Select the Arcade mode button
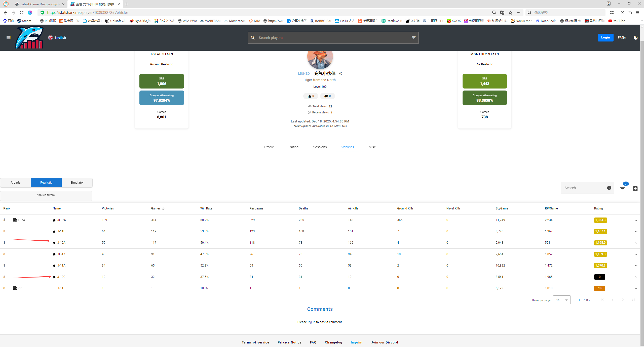The width and height of the screenshot is (644, 347). (x=15, y=183)
